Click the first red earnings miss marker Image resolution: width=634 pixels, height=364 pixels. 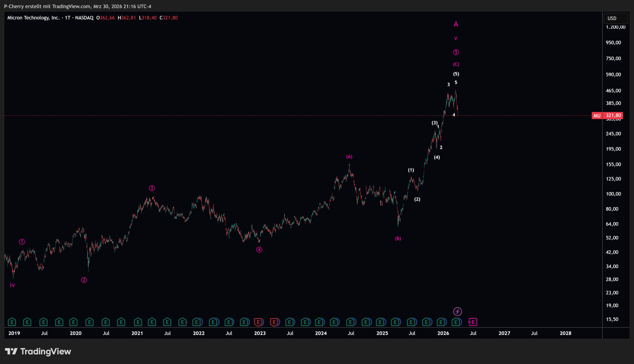[x=258, y=322]
